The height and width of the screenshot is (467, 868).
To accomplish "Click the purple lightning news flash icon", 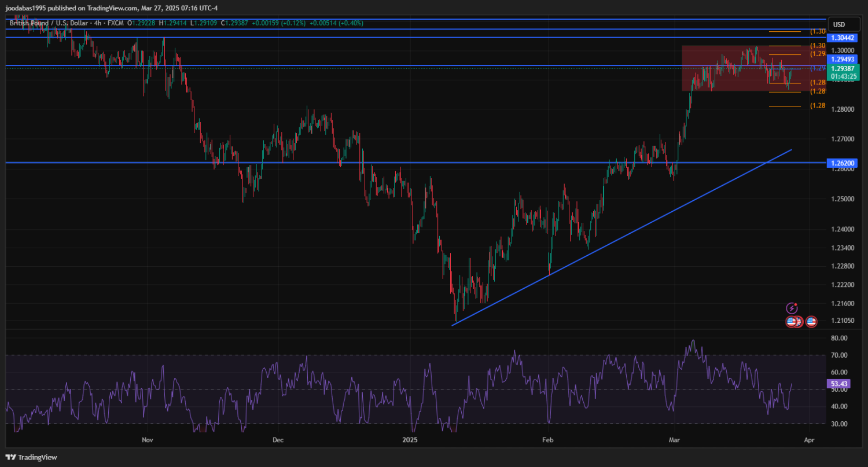I will [792, 308].
